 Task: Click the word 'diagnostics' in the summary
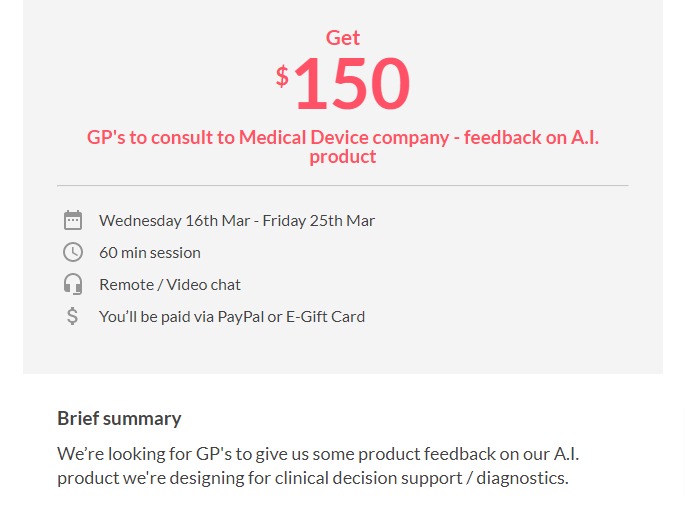point(520,478)
